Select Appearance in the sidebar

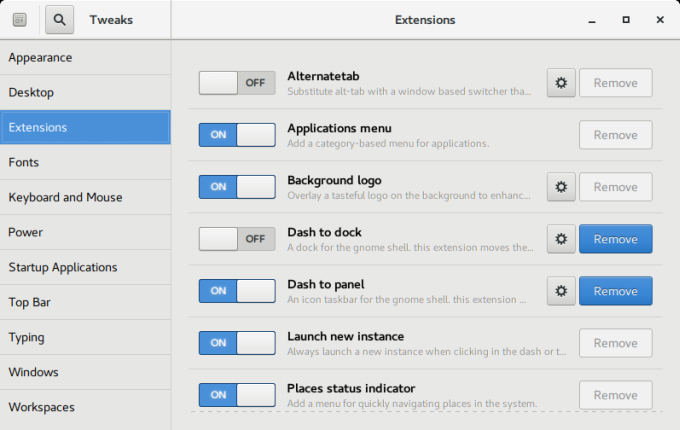click(x=85, y=57)
